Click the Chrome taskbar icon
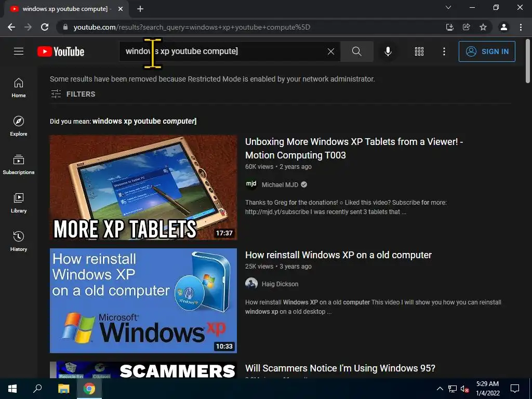The width and height of the screenshot is (532, 399). point(89,389)
